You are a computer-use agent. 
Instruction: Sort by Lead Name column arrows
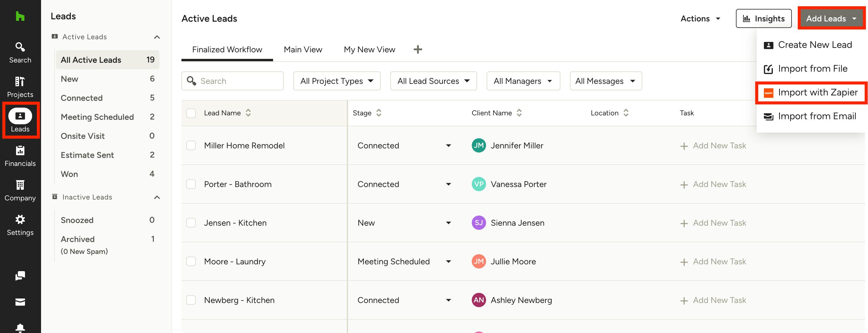click(248, 113)
